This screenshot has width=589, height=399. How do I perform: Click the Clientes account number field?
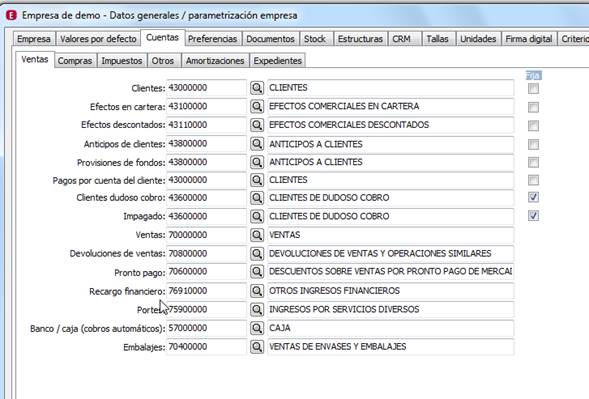[x=206, y=88]
